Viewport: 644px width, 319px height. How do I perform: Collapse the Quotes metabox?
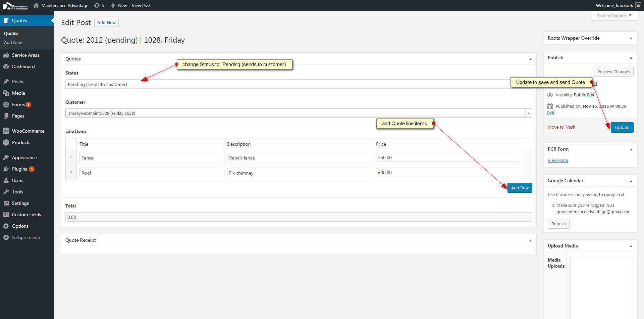(x=530, y=59)
